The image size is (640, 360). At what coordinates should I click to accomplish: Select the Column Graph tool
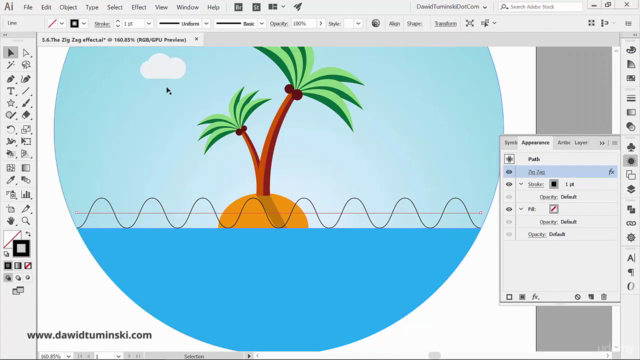26,194
